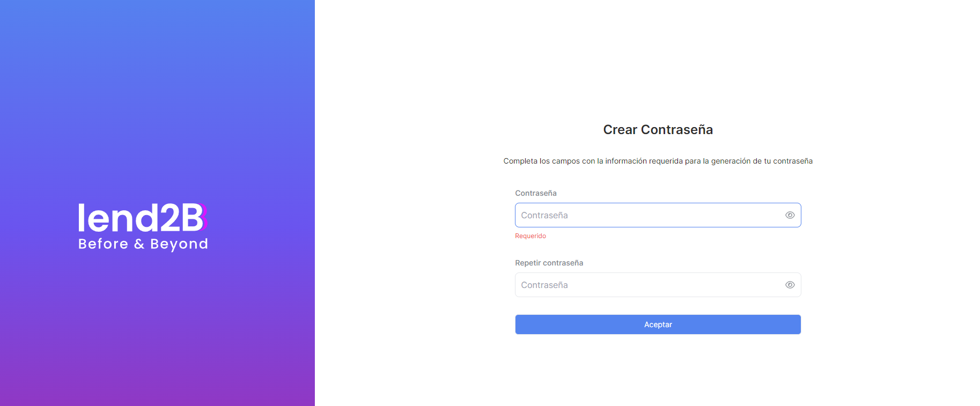This screenshot has width=980, height=406.
Task: Click the "Before & Beyond" tagline ampersand
Action: coord(139,244)
